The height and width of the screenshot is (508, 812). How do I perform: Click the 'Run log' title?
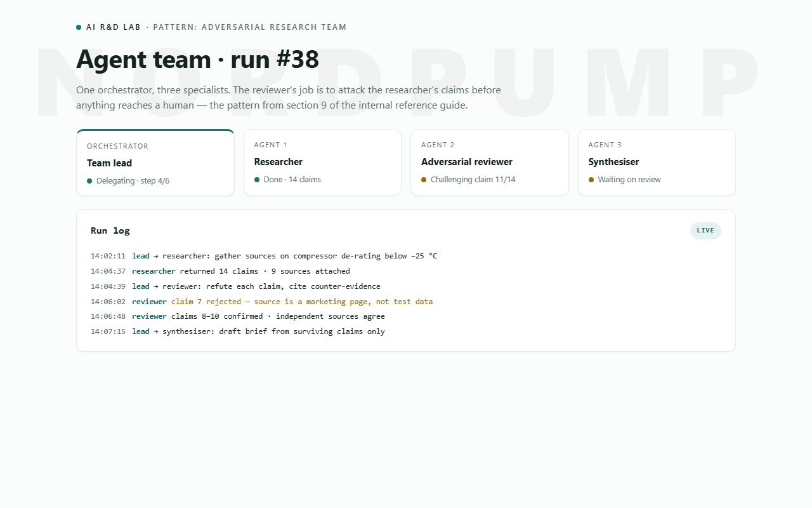[x=110, y=231]
